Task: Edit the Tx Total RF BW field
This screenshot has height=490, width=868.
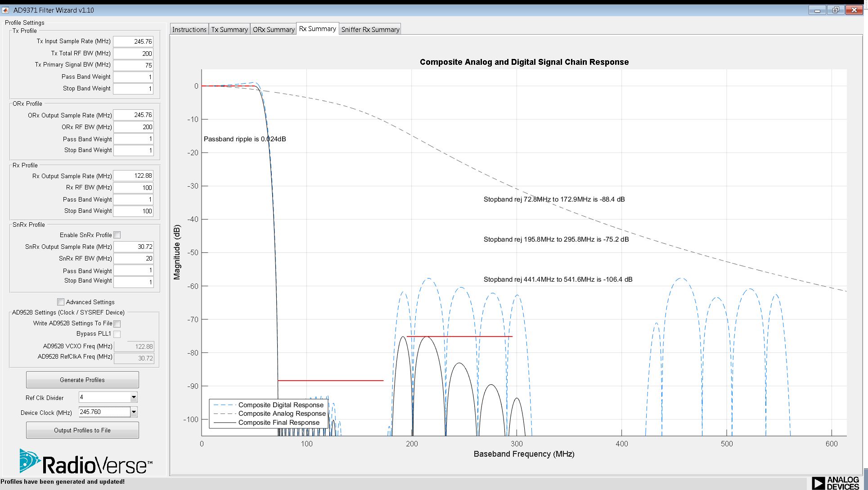Action: coord(133,54)
